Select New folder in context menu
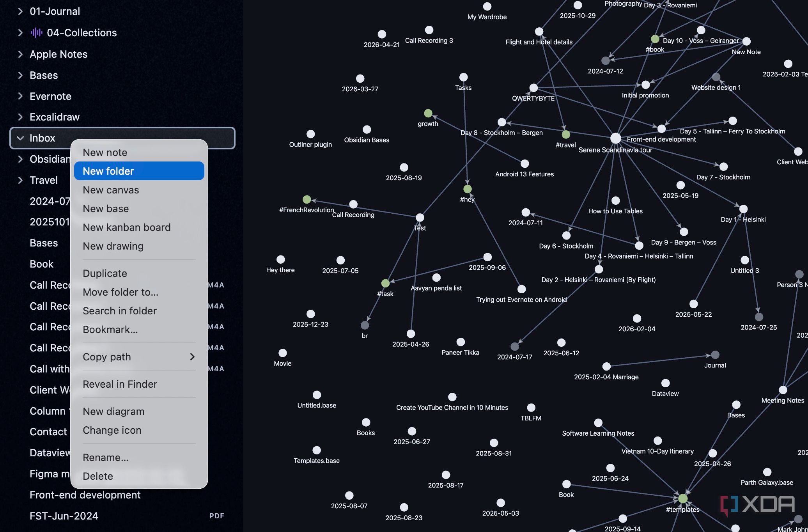The image size is (808, 532). coord(139,171)
